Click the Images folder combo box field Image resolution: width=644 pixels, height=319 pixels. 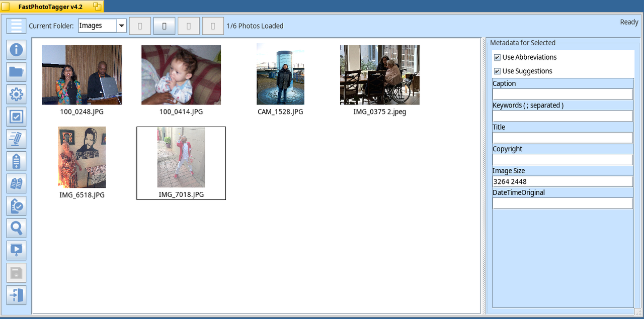pos(98,26)
